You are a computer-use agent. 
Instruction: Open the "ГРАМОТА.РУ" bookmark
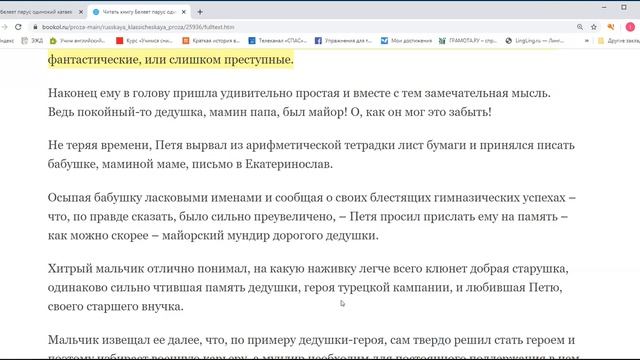click(468, 40)
